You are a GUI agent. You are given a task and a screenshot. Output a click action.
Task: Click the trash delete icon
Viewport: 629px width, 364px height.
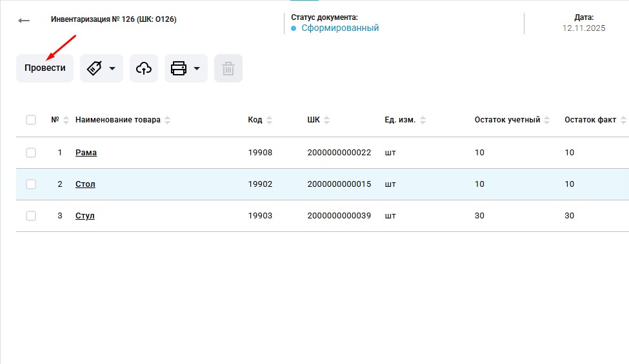(228, 68)
